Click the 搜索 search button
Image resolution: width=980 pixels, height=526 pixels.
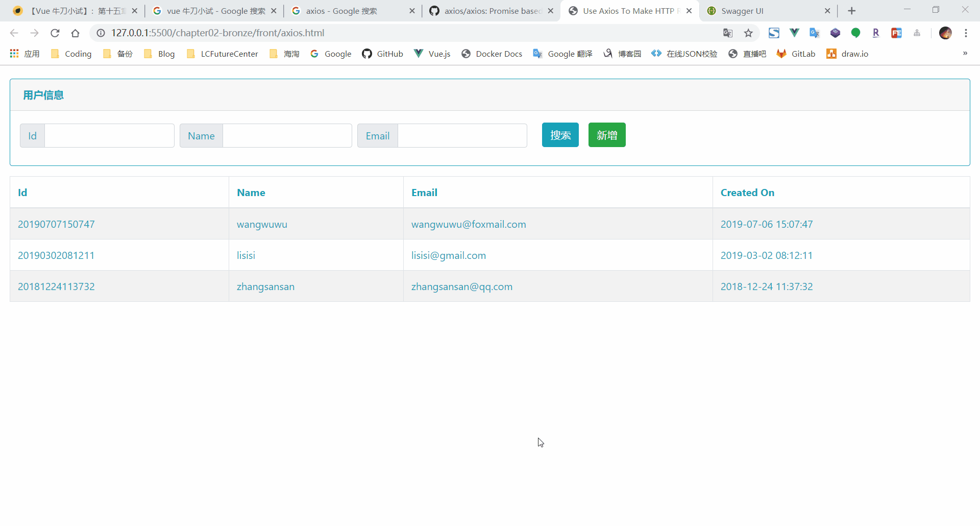click(560, 135)
